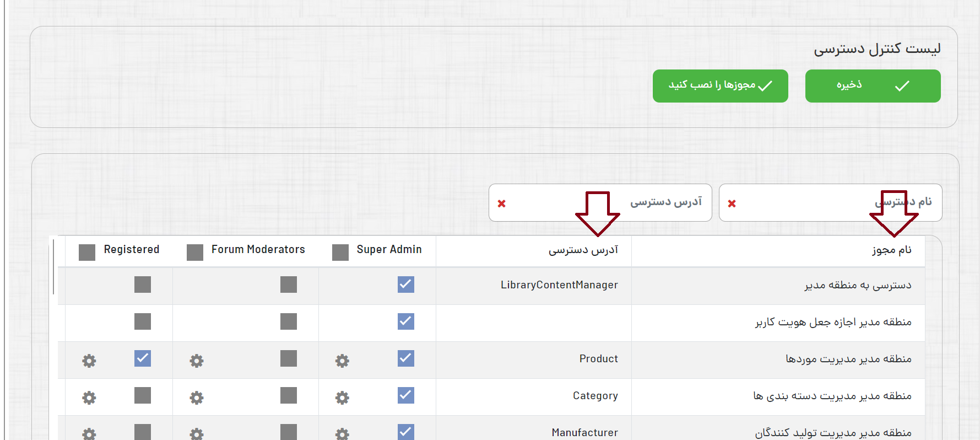Click منطقه مدیر مدیریت دسته بندی ها
980x440 pixels.
[x=832, y=396]
